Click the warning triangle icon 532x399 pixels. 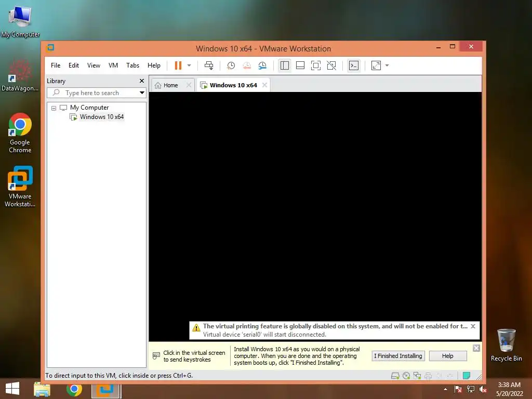click(x=196, y=327)
